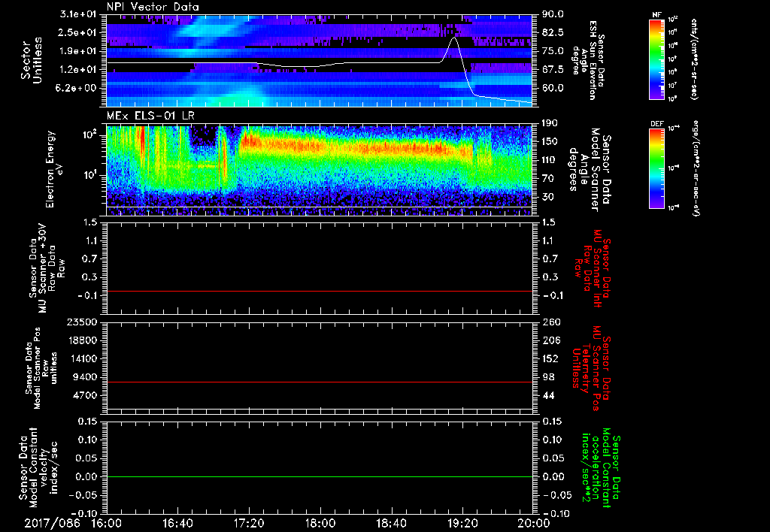The width and height of the screenshot is (770, 532).
Task: Click the 18:00 time axis tick label
Action: 320,523
